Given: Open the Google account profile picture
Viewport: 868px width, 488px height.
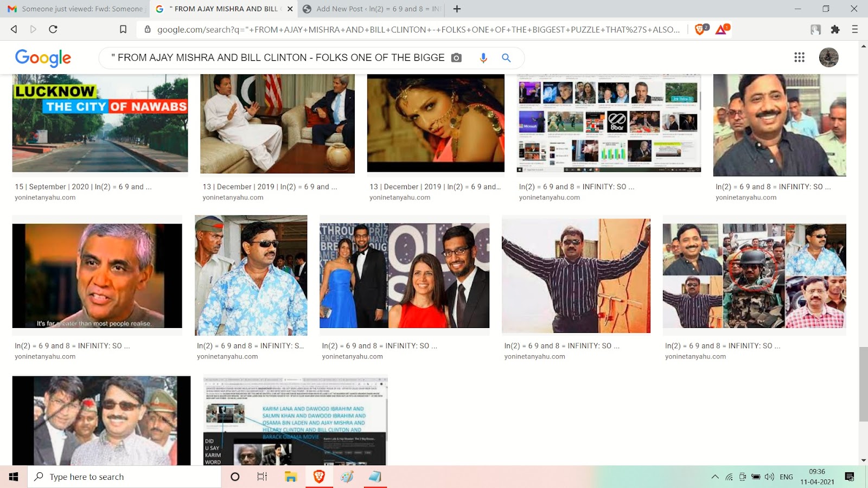Looking at the screenshot, I should pos(828,57).
